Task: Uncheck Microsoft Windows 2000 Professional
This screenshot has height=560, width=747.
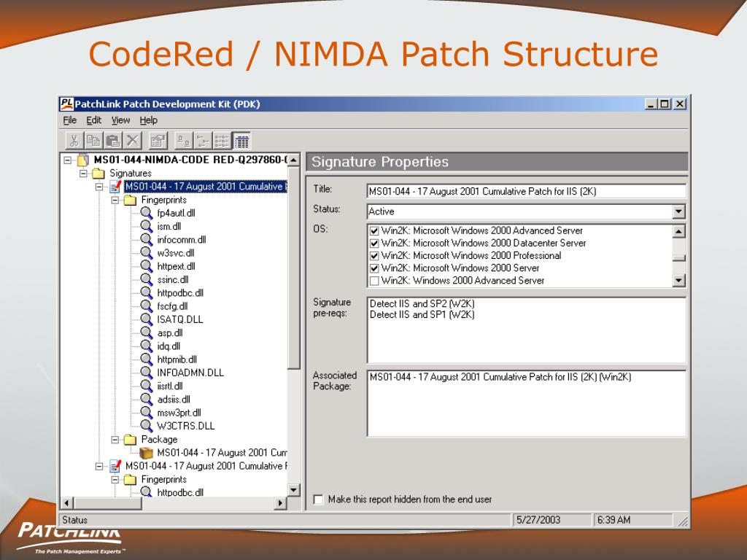Action: [x=374, y=256]
